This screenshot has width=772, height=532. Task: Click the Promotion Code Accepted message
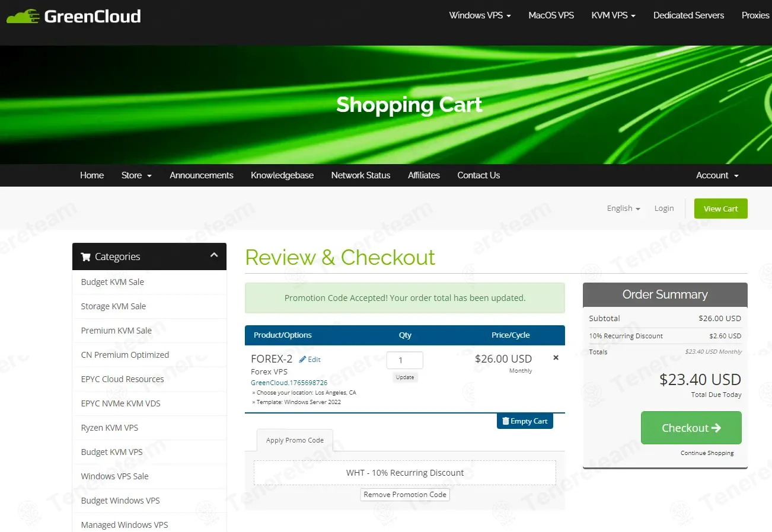click(x=405, y=298)
